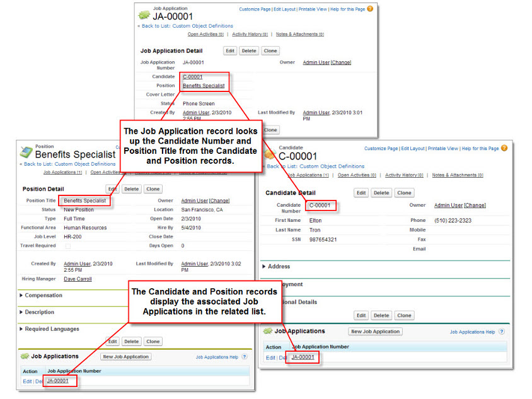Click Edit button in Job Application Detail
The image size is (532, 399).
pos(230,50)
